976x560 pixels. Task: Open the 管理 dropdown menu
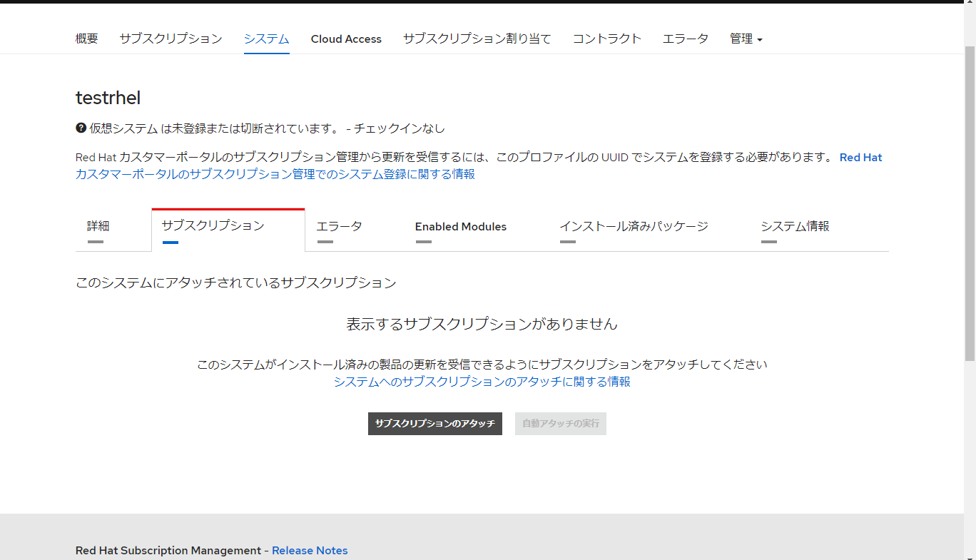pyautogui.click(x=741, y=39)
